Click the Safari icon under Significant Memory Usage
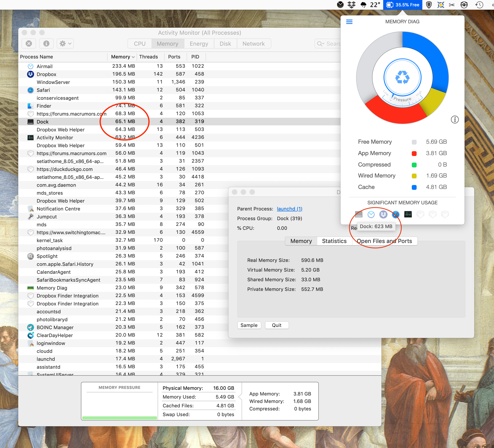Viewport: 494px width, 448px height. point(396,214)
